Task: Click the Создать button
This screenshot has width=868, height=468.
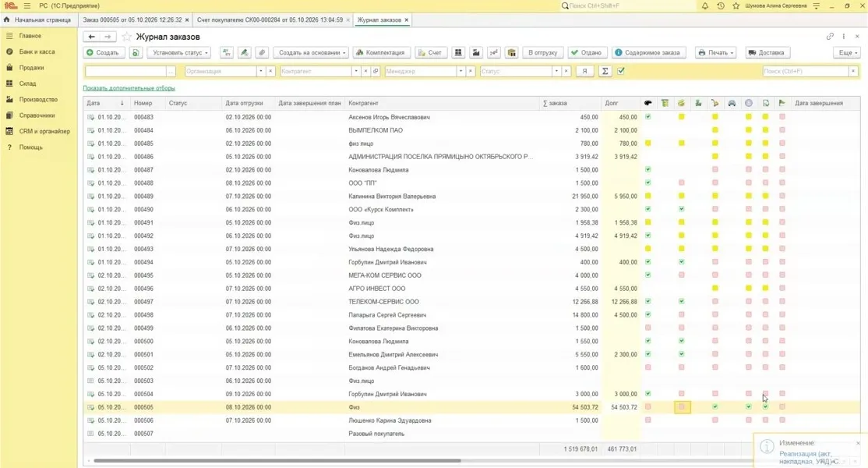Action: (x=104, y=52)
